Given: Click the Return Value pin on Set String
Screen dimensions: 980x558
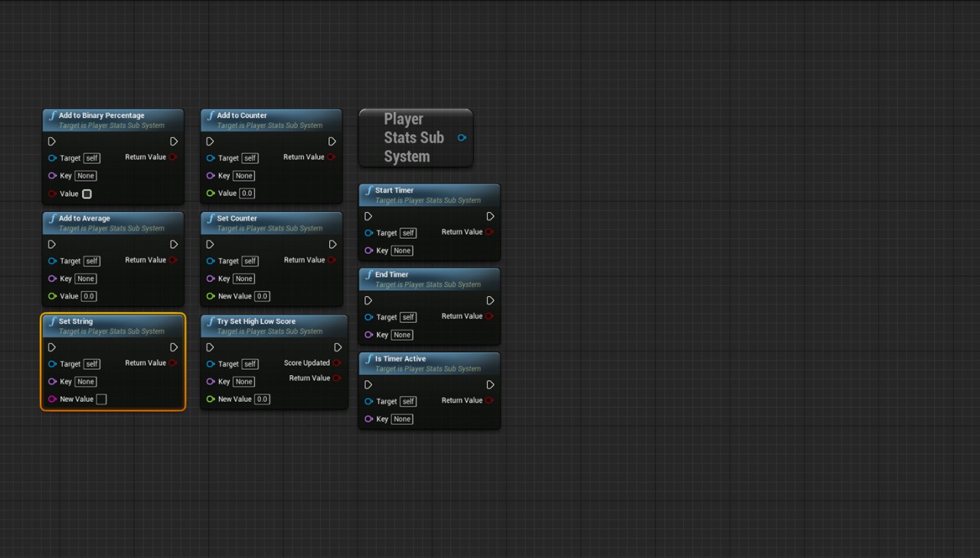Looking at the screenshot, I should 173,363.
